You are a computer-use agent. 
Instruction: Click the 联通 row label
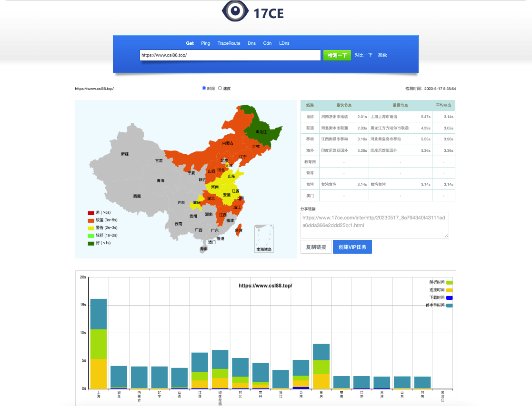310,128
